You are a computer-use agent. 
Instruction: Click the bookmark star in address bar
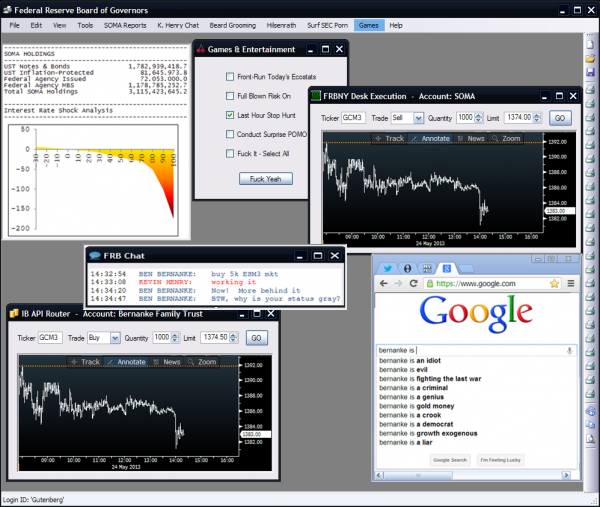click(554, 284)
